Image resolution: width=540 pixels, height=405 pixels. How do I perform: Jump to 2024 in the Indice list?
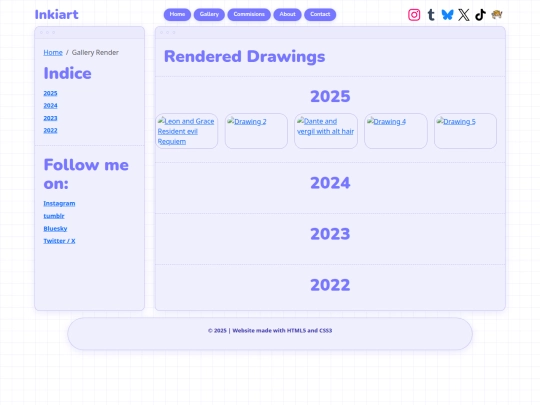tap(50, 106)
